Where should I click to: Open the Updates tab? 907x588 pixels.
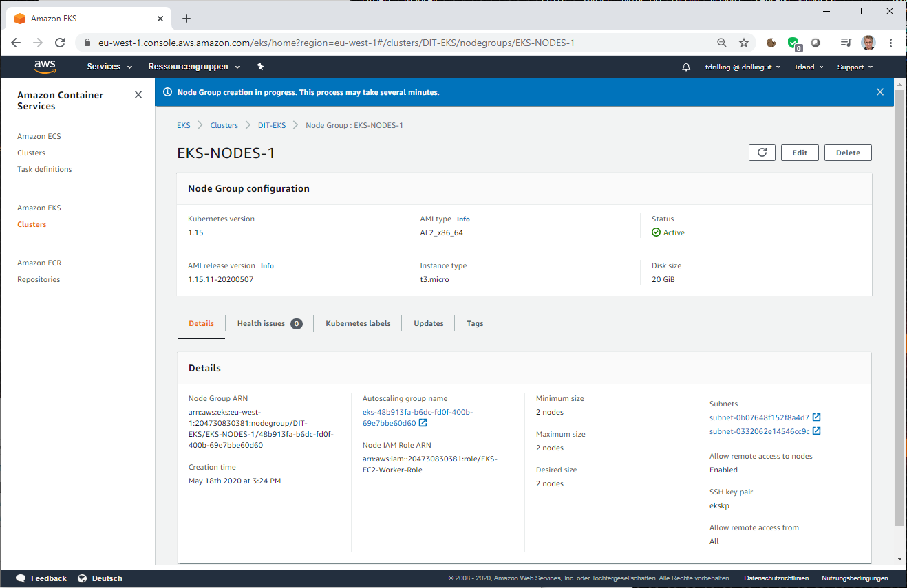(429, 323)
